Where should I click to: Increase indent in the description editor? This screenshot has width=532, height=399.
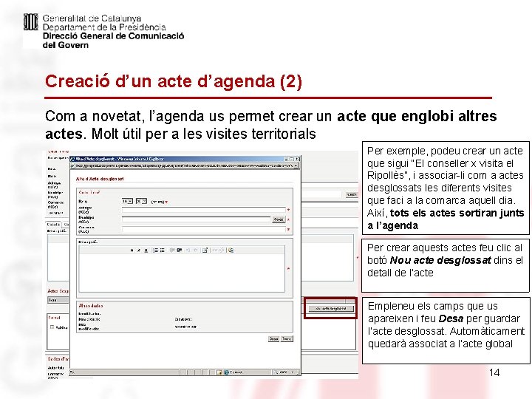pos(179,250)
